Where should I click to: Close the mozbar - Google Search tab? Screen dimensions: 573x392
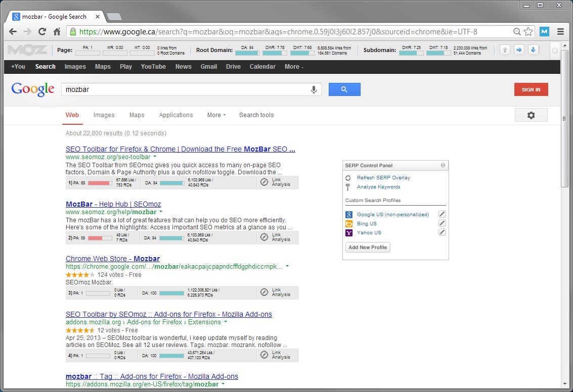tap(98, 17)
